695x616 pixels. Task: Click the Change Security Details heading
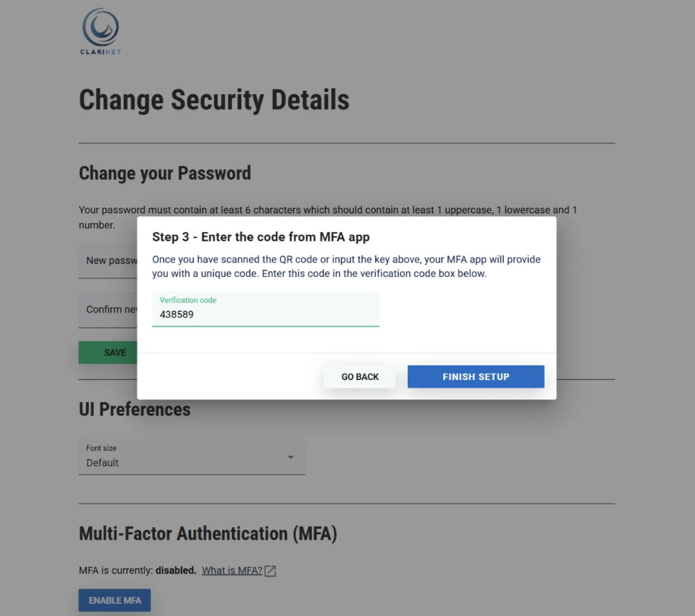pos(214,100)
